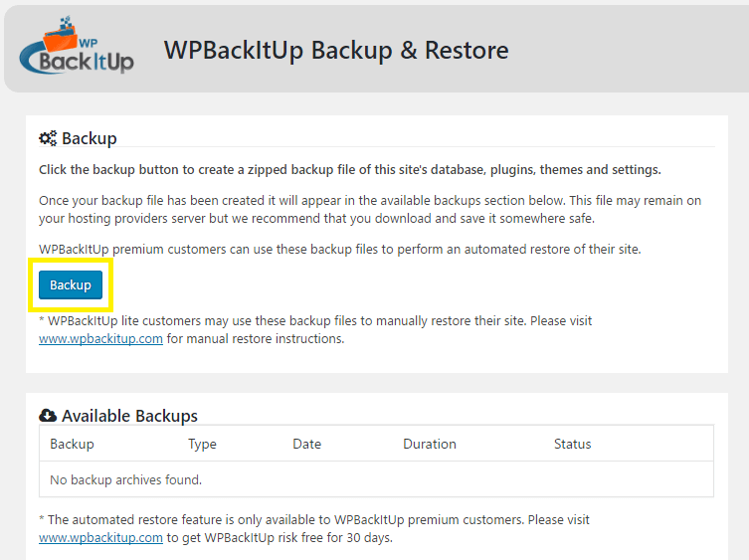Screen dimensions: 749x560
Task: Click the gears icon beside Backup heading
Action: click(x=48, y=138)
